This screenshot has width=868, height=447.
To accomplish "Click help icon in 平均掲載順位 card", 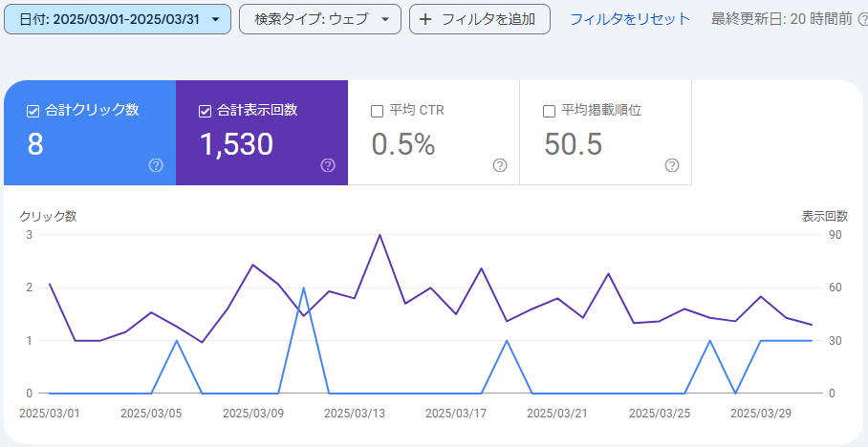I will coord(672,165).
